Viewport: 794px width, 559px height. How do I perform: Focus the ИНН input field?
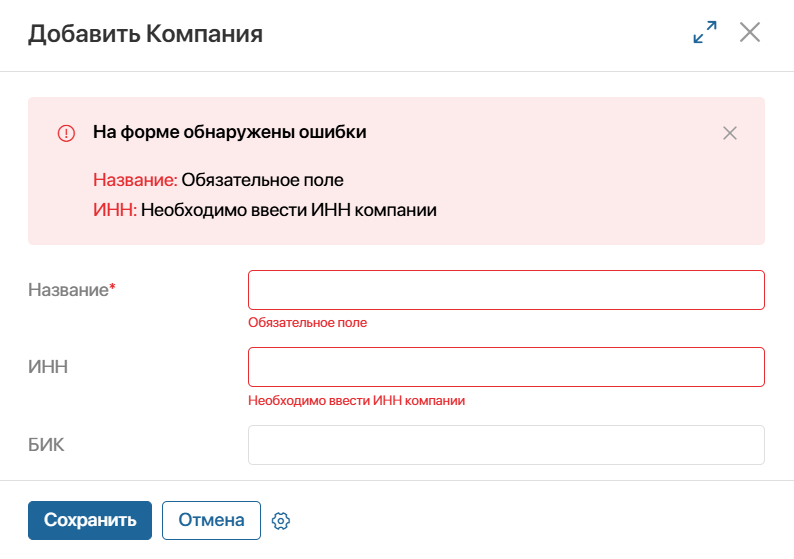[506, 367]
